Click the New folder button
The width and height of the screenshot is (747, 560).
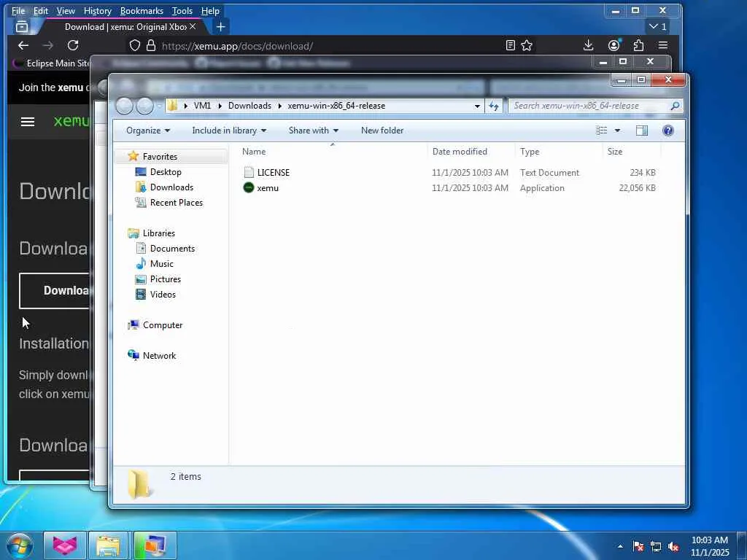click(382, 131)
